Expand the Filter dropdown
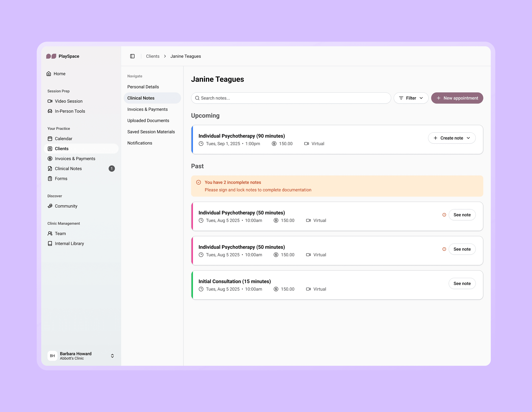The width and height of the screenshot is (532, 412). pos(411,98)
